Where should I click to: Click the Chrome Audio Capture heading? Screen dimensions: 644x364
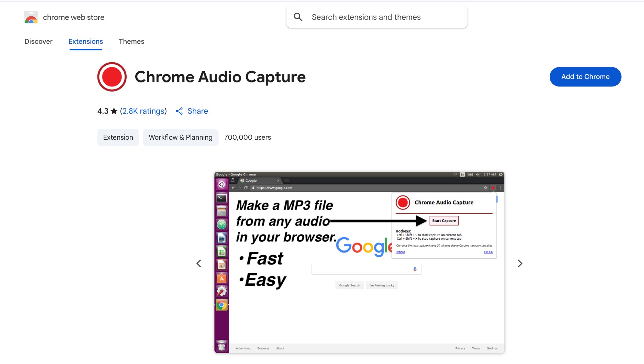pyautogui.click(x=220, y=77)
